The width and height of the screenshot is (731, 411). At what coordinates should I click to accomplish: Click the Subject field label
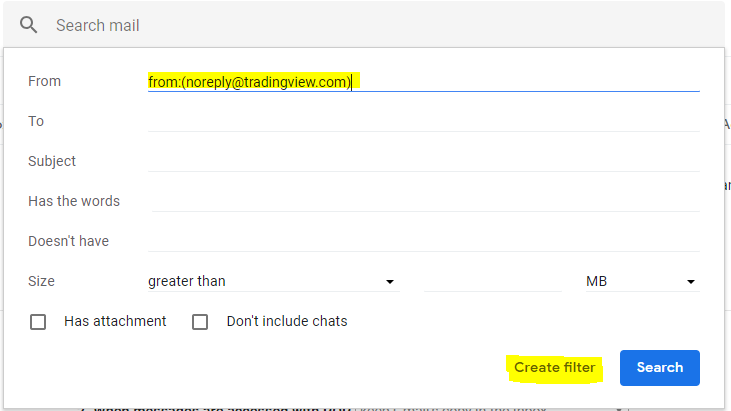(52, 161)
